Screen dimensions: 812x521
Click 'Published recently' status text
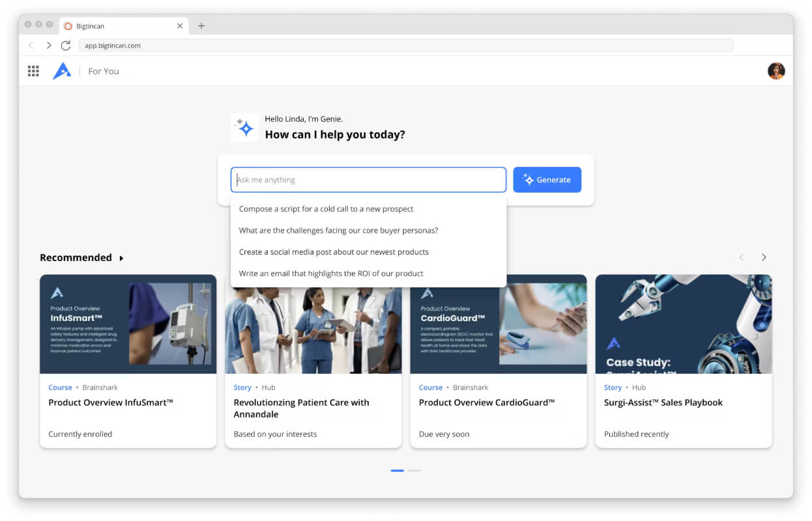tap(637, 434)
